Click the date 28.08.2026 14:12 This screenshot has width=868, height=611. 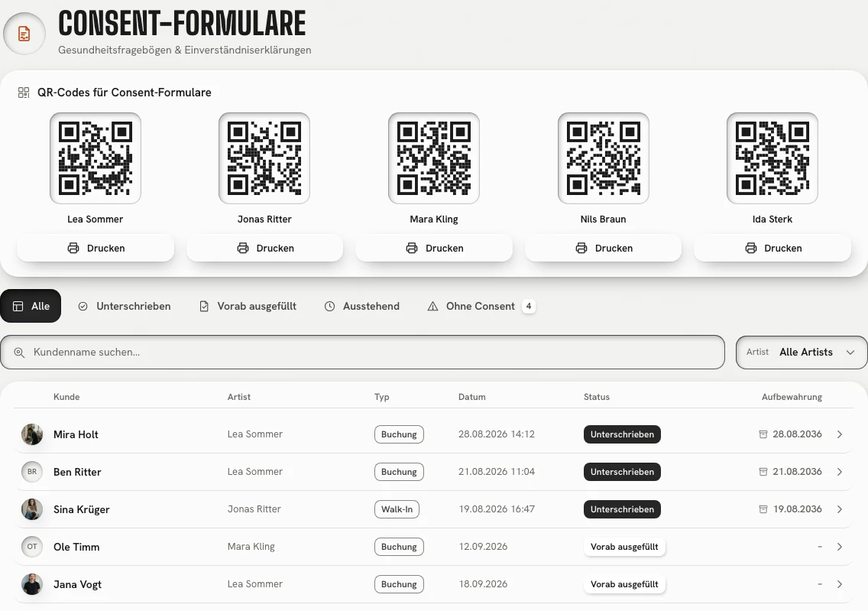[497, 434]
